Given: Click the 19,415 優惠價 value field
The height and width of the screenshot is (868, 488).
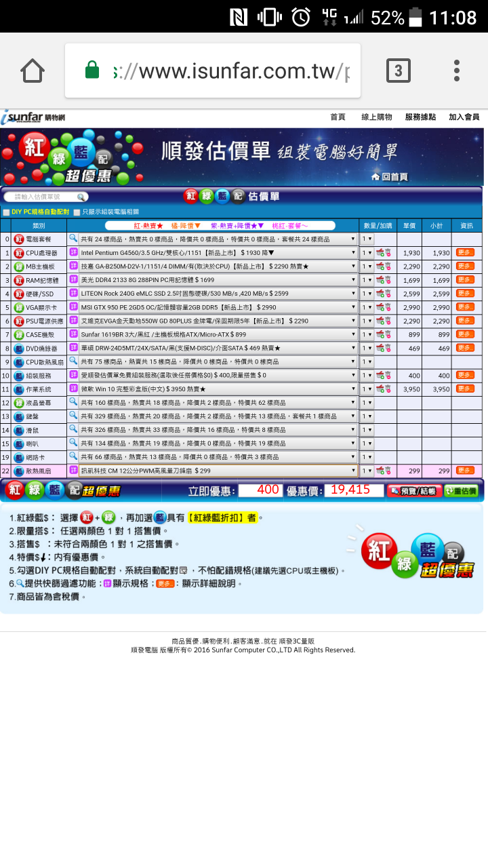Looking at the screenshot, I should pos(354,490).
